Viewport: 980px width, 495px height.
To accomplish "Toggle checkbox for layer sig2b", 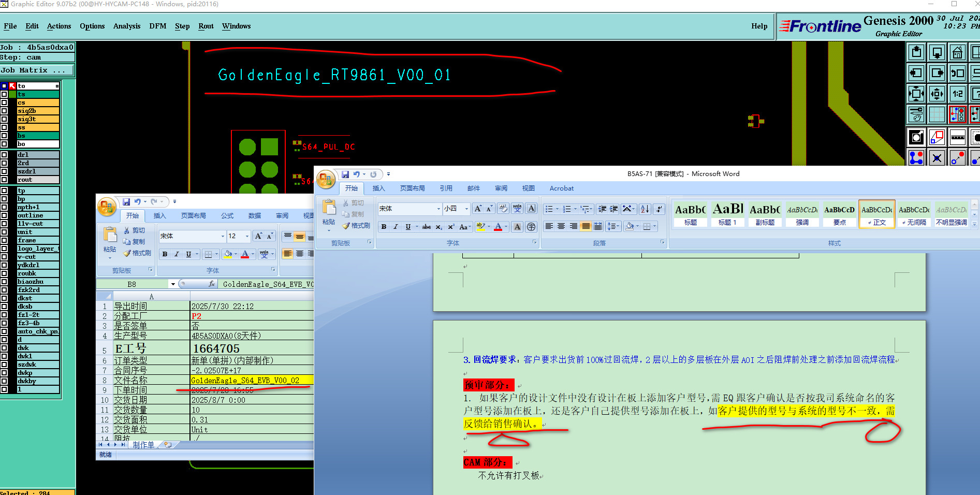I will click(x=4, y=111).
